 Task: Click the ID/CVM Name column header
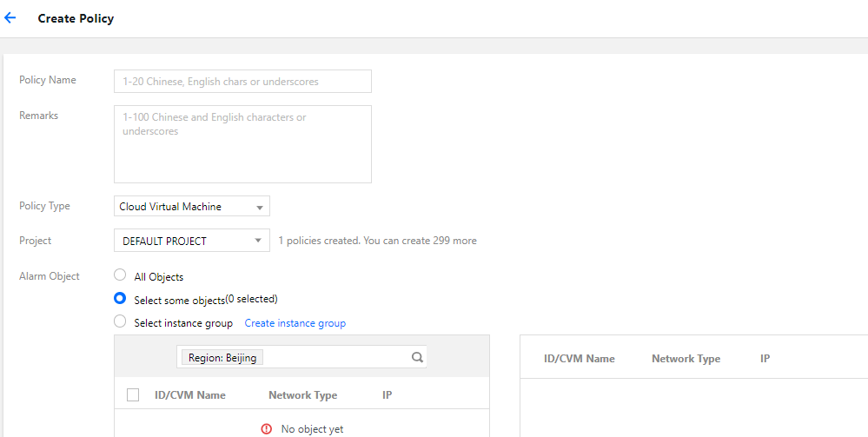click(x=189, y=395)
